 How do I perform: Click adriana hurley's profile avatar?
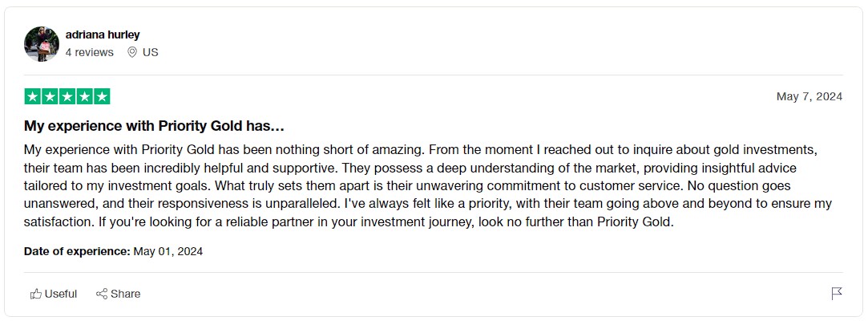point(42,44)
